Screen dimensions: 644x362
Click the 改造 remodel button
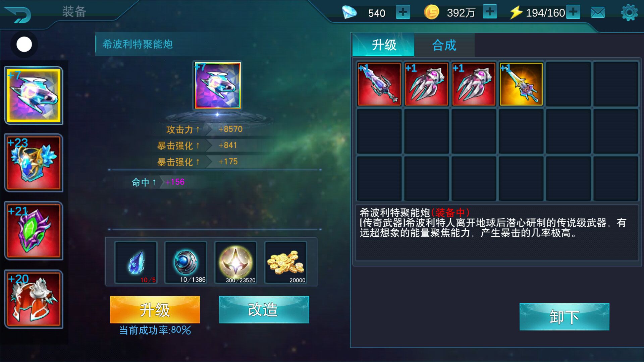tap(264, 310)
